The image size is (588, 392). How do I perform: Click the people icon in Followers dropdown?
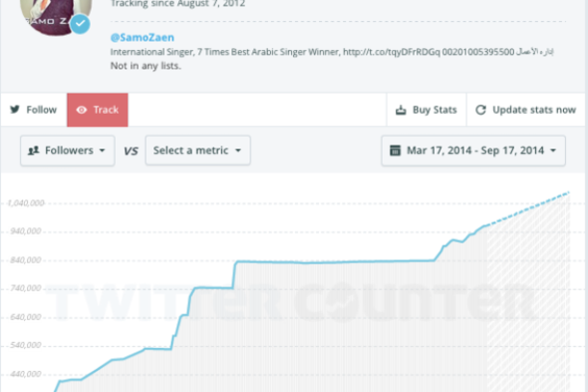coord(33,151)
